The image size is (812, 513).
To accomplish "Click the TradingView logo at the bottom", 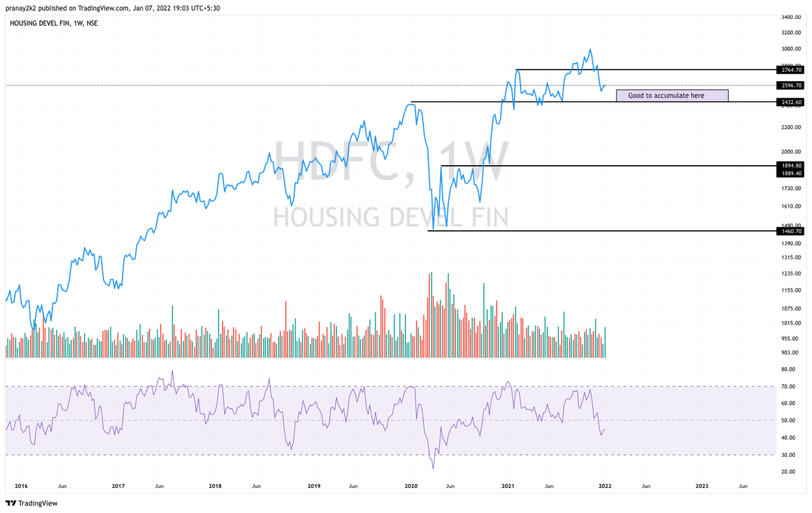I will coord(31,504).
